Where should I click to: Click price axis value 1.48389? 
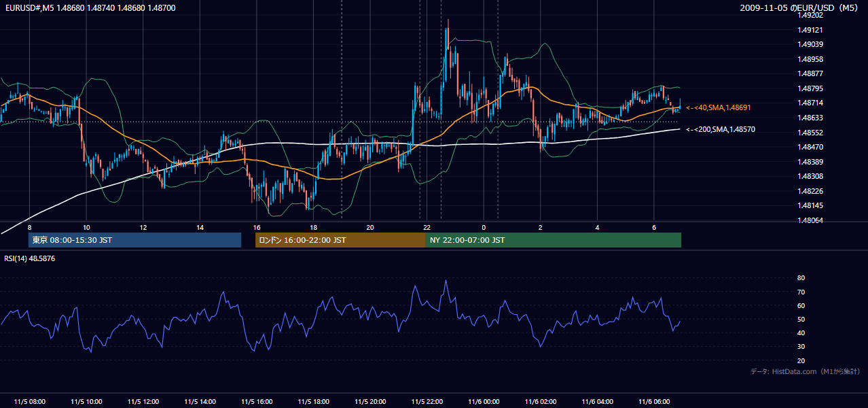pos(810,162)
